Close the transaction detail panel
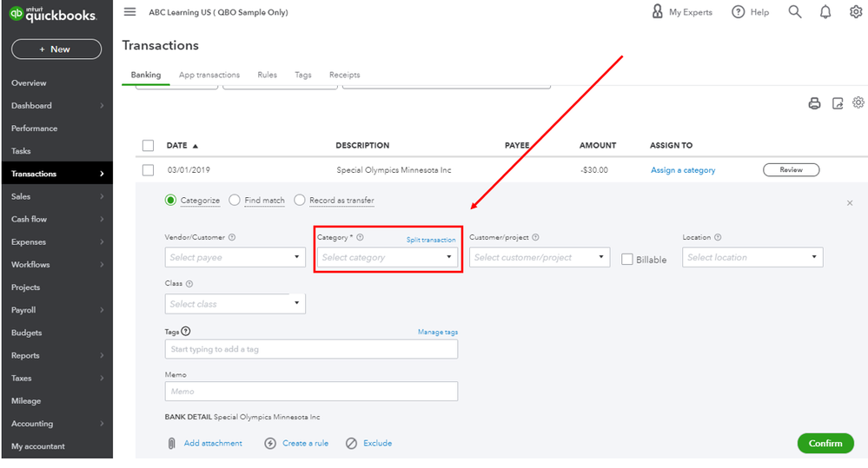 [x=850, y=203]
